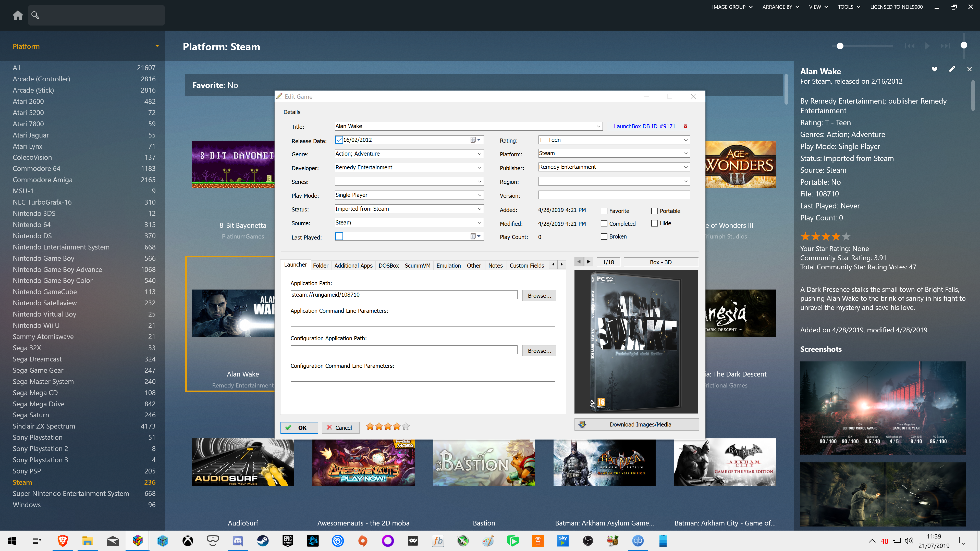Open the TOOLS menu
This screenshot has height=551, width=980.
coord(849,7)
